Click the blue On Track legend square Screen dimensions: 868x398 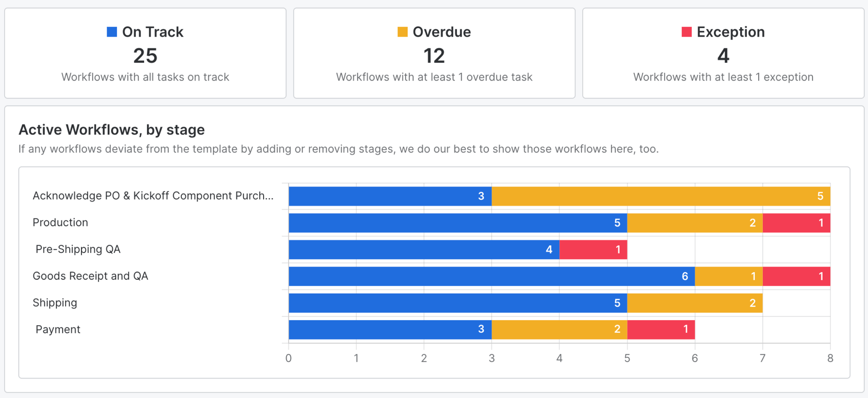[x=112, y=32]
